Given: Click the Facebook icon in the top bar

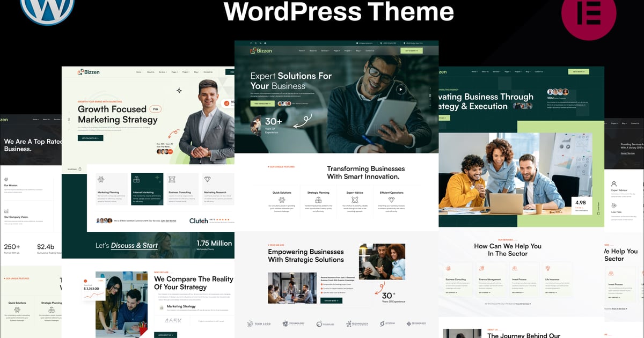Looking at the screenshot, I should (x=251, y=43).
